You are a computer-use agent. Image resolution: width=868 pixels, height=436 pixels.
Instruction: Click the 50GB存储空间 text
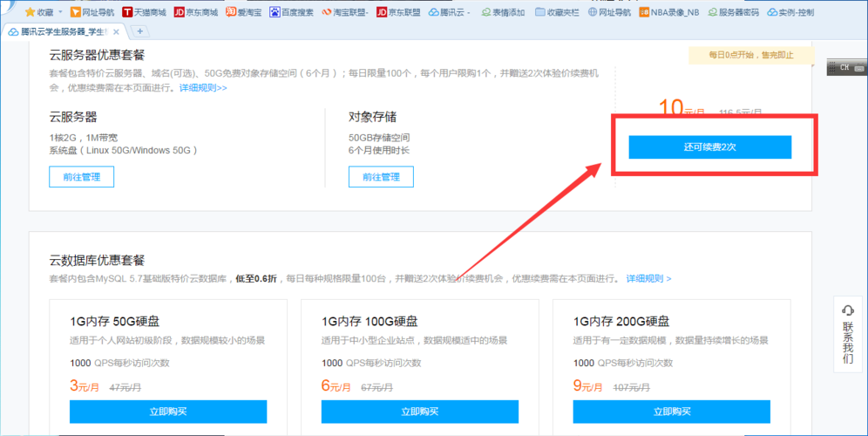tap(379, 138)
